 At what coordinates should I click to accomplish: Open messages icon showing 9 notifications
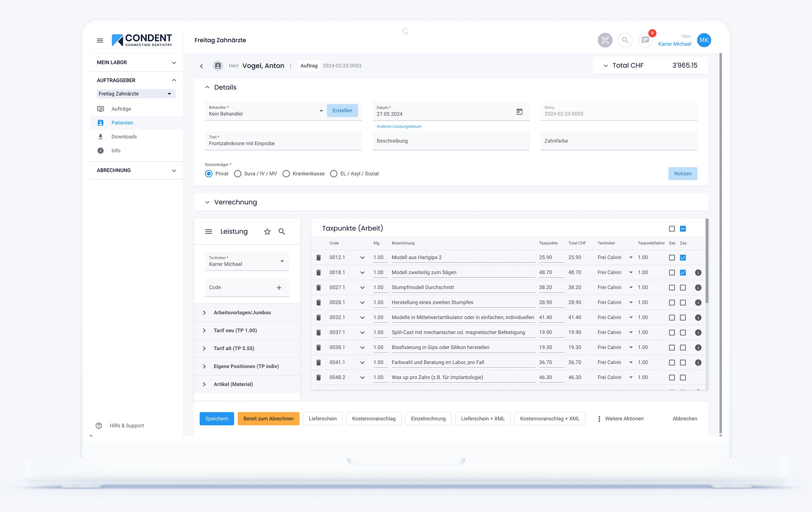tap(645, 40)
